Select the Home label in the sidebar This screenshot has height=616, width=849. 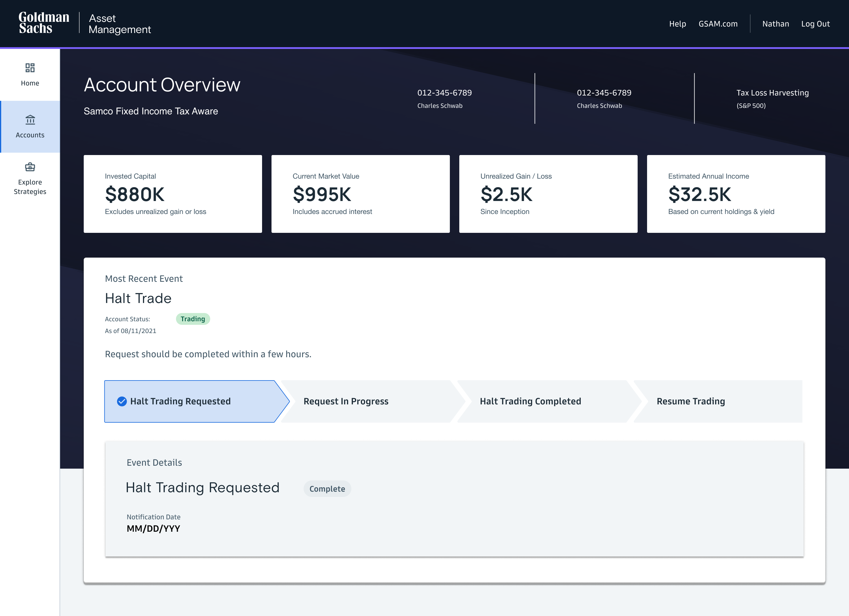click(x=30, y=83)
